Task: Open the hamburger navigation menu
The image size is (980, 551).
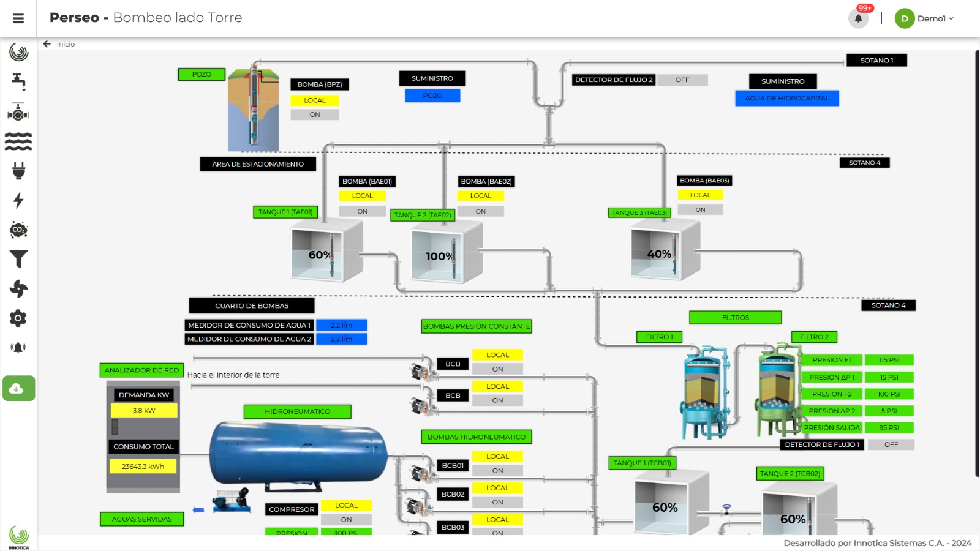Action: click(18, 18)
